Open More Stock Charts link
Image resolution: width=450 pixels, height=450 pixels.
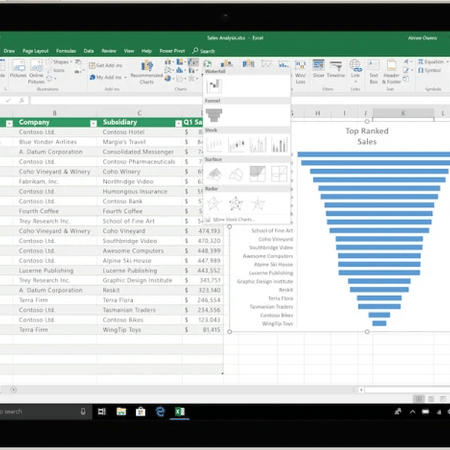pos(230,219)
